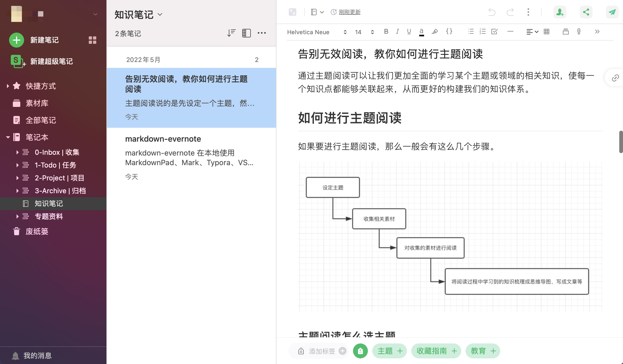The width and height of the screenshot is (623, 364).
Task: Open 全部笔记 in the sidebar
Action: [41, 120]
